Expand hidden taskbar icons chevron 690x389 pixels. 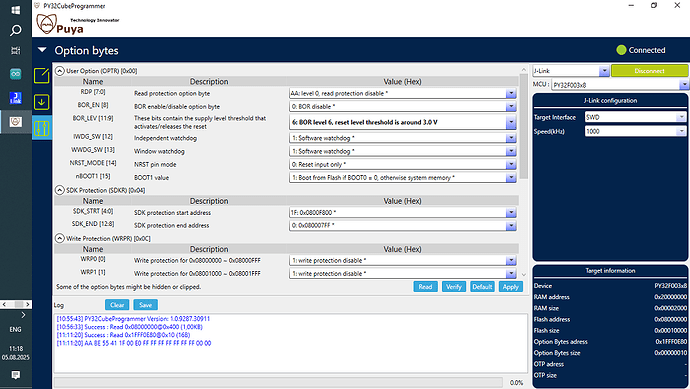tap(23, 315)
